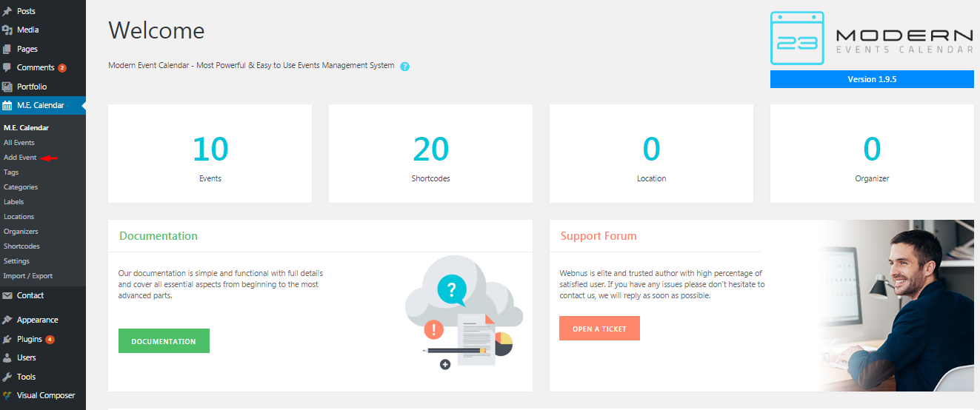
Task: Click the Documentation section heading
Action: tap(159, 236)
